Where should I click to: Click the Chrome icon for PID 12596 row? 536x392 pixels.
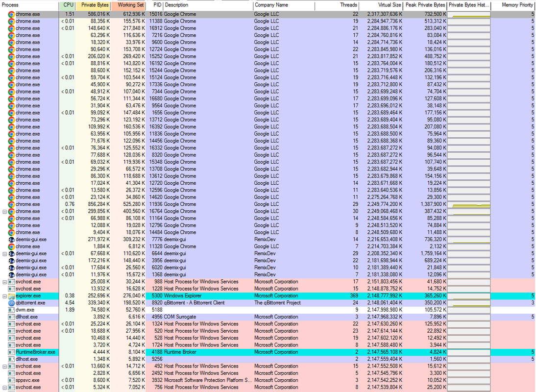point(11,190)
